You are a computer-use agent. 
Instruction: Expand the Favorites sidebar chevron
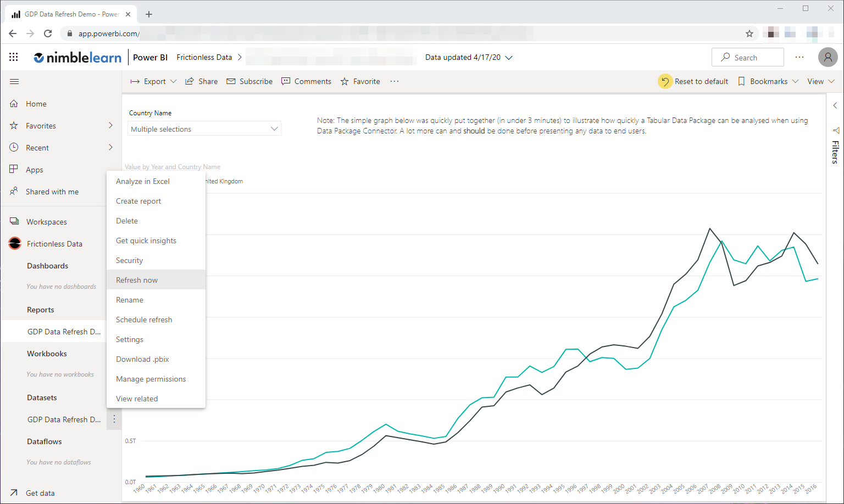point(110,126)
